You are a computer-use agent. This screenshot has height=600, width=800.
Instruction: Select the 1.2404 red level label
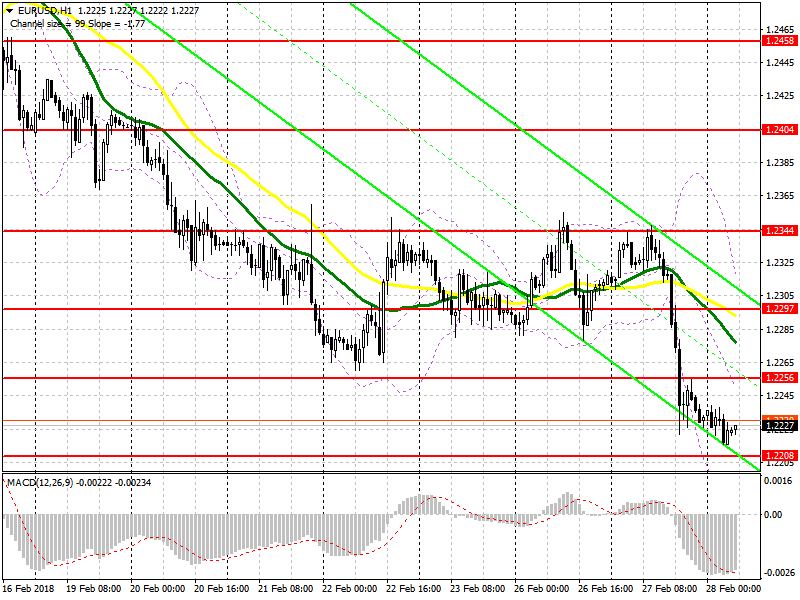(780, 130)
